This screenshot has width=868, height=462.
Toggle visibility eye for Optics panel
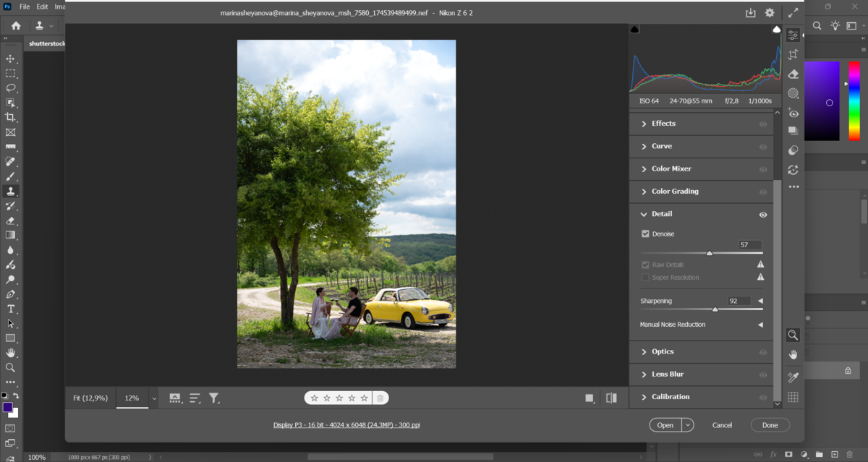763,352
